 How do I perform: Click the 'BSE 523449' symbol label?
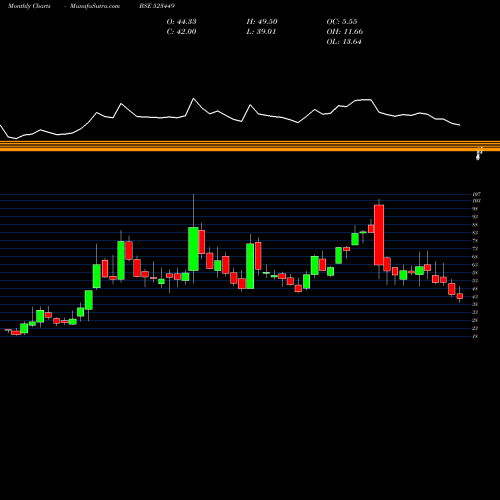pos(157,6)
